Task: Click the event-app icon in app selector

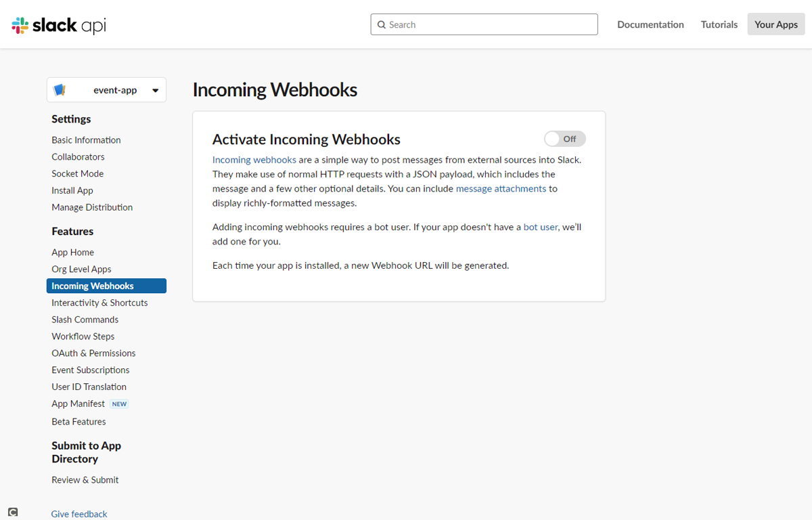Action: coord(60,90)
